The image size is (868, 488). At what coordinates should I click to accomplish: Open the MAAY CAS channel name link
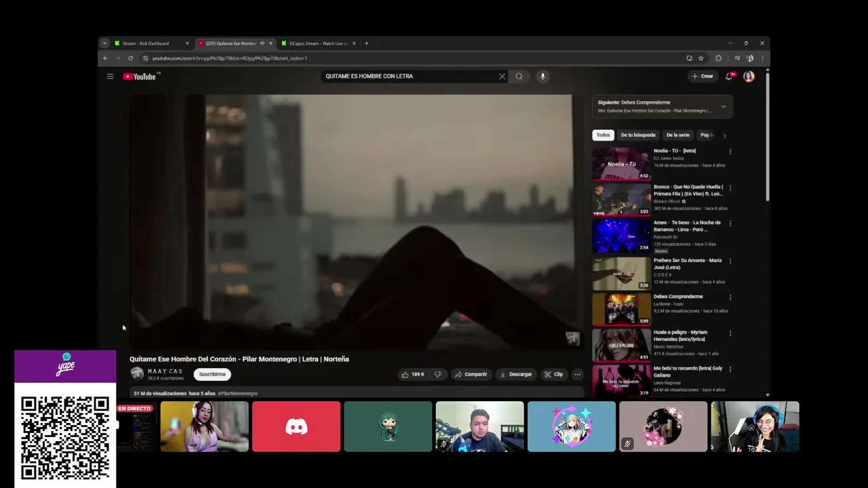(165, 371)
